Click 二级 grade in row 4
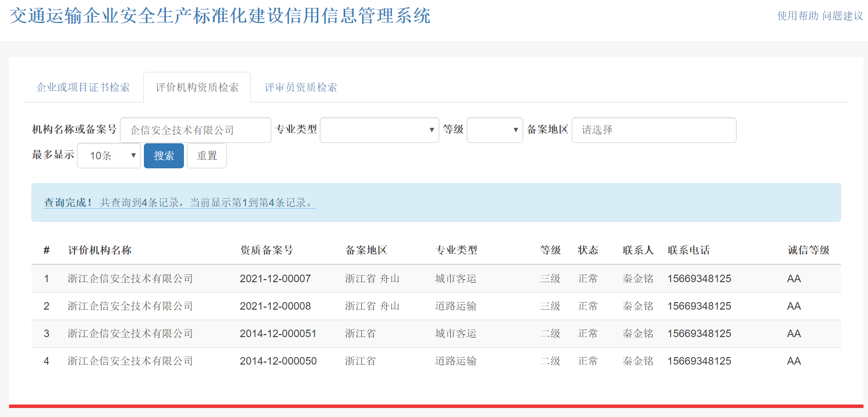868x417 pixels. click(x=550, y=361)
